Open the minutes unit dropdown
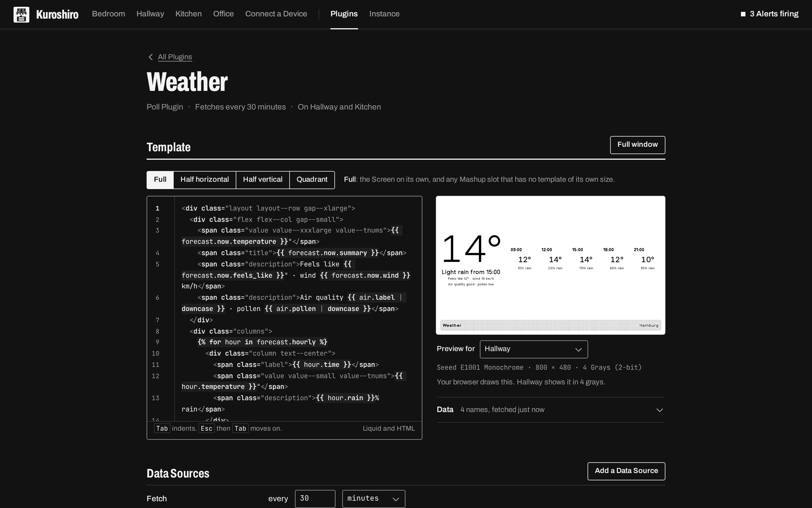Viewport: 812px width, 508px height. tap(374, 499)
